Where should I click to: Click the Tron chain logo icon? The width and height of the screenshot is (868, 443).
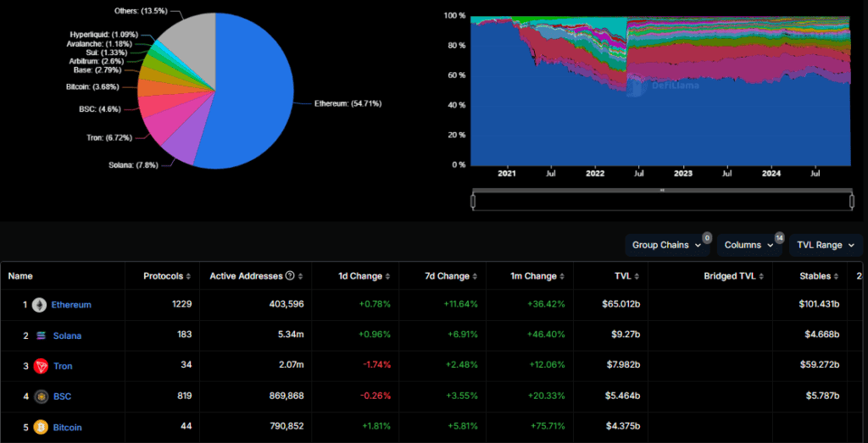coord(40,367)
